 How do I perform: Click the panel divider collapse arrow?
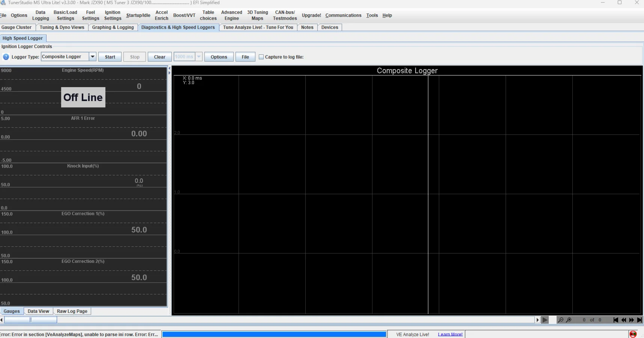point(170,68)
